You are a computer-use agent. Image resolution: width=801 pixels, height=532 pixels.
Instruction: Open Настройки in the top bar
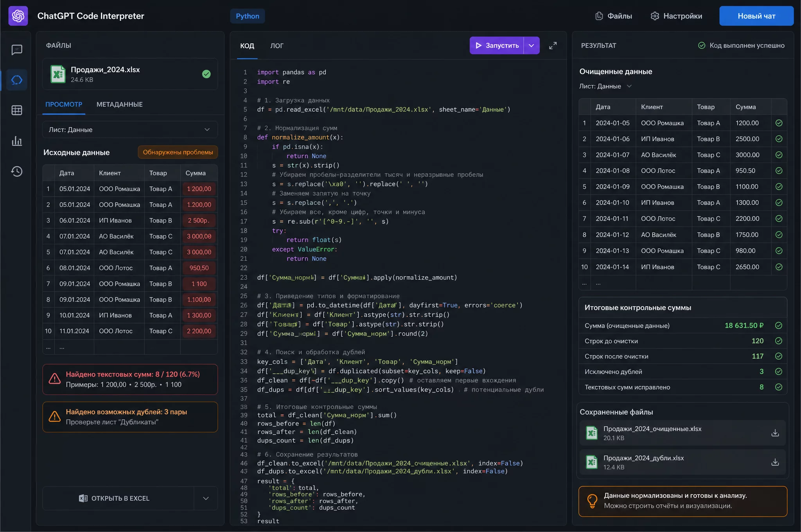[x=676, y=16]
